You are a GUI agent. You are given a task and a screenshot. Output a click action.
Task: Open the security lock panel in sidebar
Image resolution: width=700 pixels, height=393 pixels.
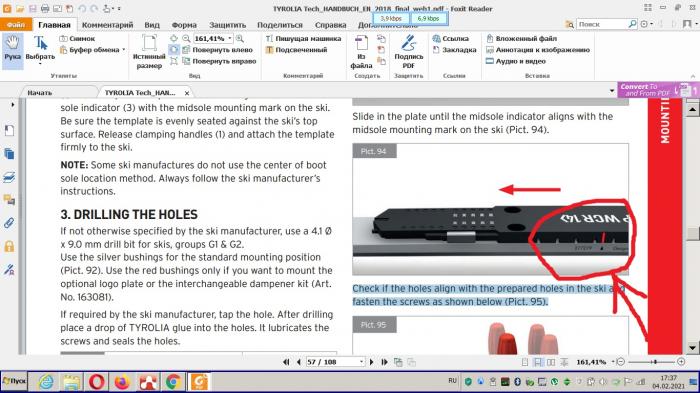(9, 246)
